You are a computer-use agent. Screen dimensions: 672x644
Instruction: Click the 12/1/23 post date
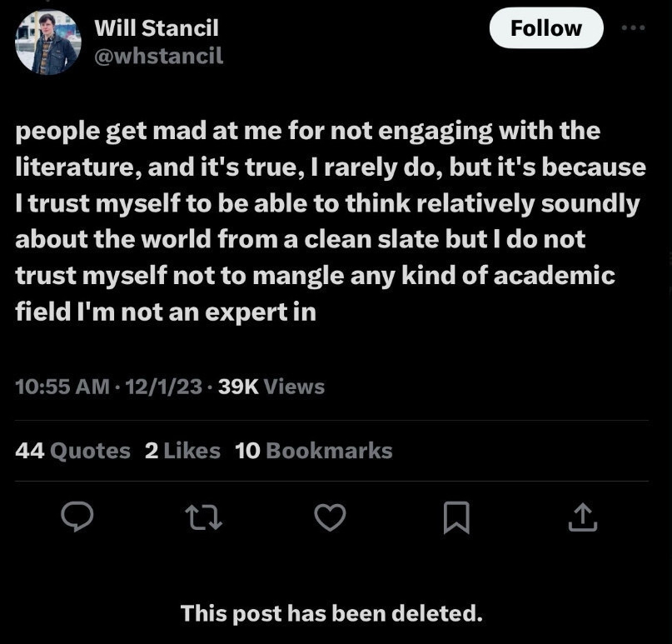point(163,387)
